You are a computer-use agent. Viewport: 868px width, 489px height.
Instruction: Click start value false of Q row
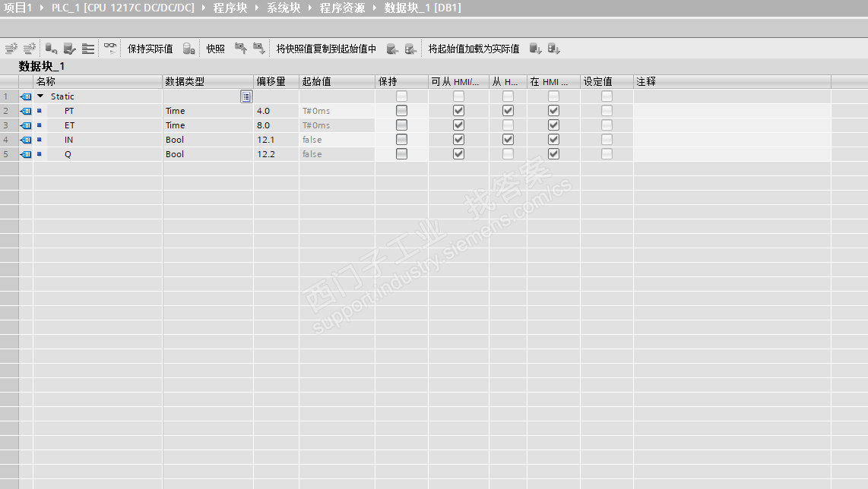coord(312,154)
